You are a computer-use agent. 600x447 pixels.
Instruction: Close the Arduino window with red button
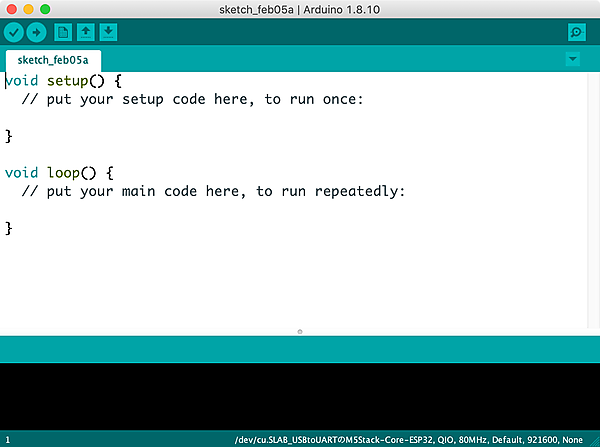(11, 8)
